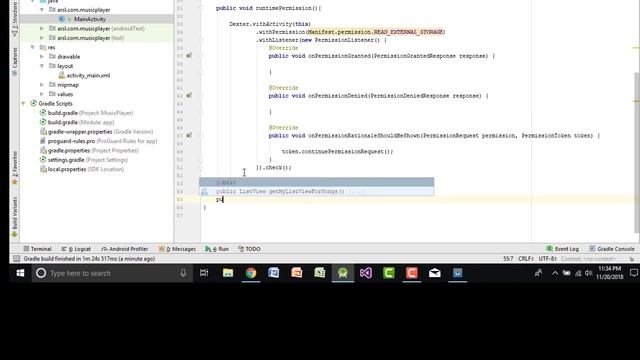Expand the arsl.com.musicplayer (androidTest) package

[x=42, y=28]
